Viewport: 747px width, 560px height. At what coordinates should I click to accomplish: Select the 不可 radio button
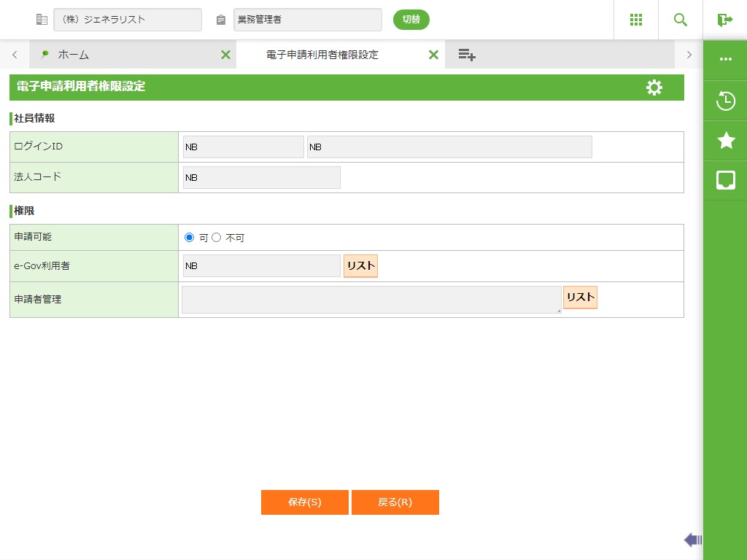pyautogui.click(x=216, y=238)
